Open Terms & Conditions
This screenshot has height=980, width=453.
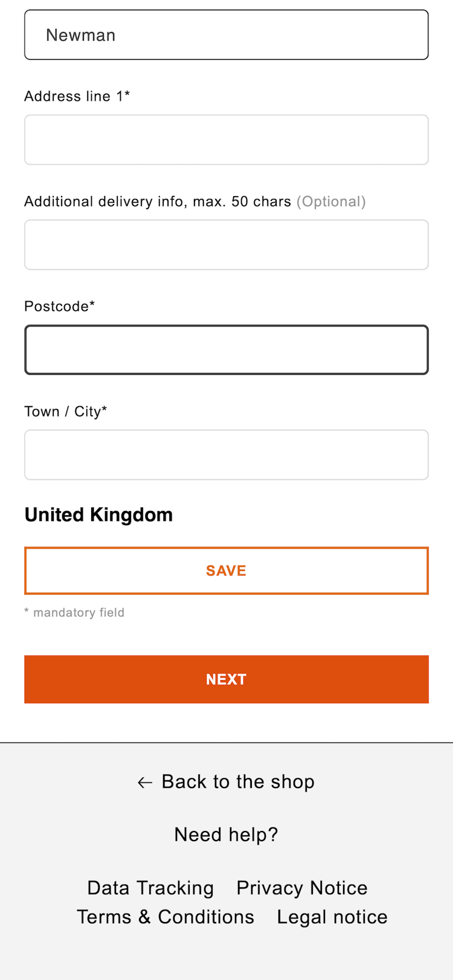(x=165, y=917)
